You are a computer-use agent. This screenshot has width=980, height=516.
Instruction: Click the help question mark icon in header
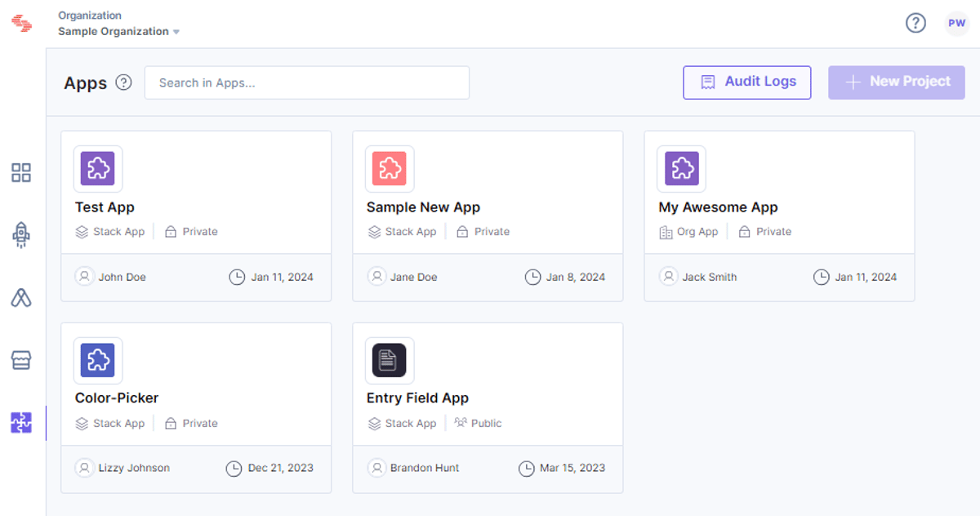pos(916,23)
